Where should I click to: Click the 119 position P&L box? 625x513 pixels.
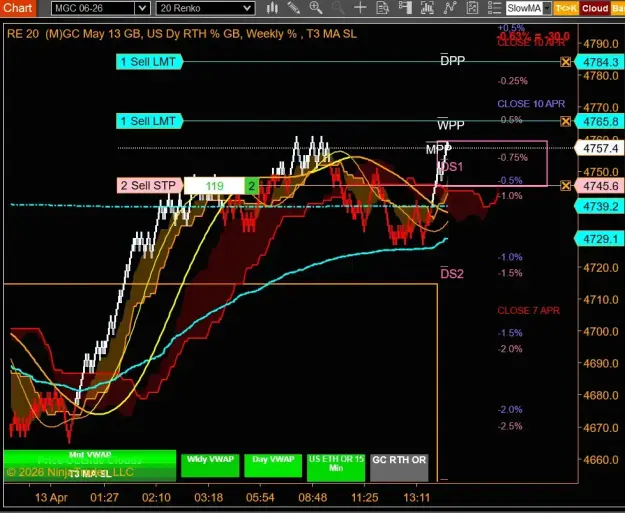[214, 186]
